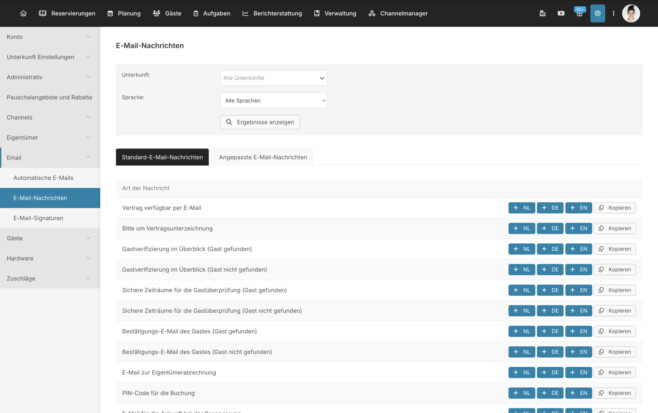Expand the Gäste sidebar section

point(50,238)
